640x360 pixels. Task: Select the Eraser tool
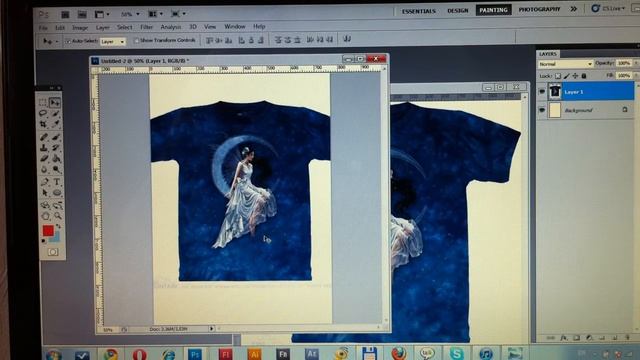pyautogui.click(x=44, y=158)
